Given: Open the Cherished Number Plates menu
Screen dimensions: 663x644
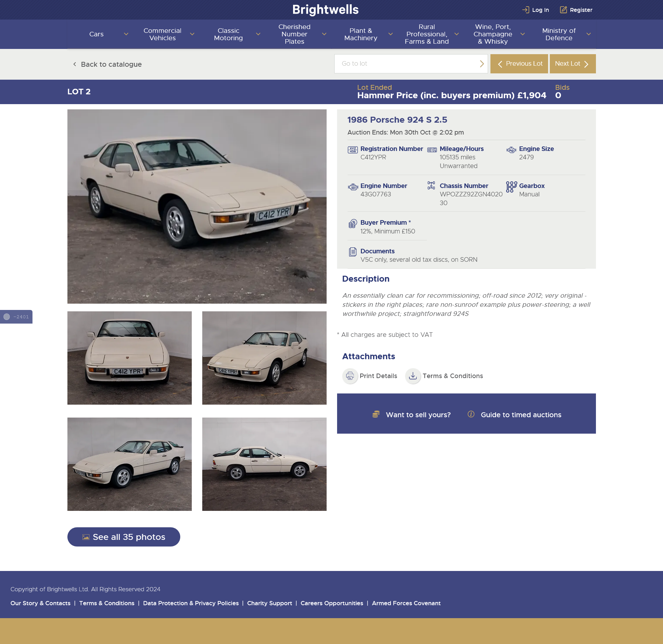Looking at the screenshot, I should point(294,34).
